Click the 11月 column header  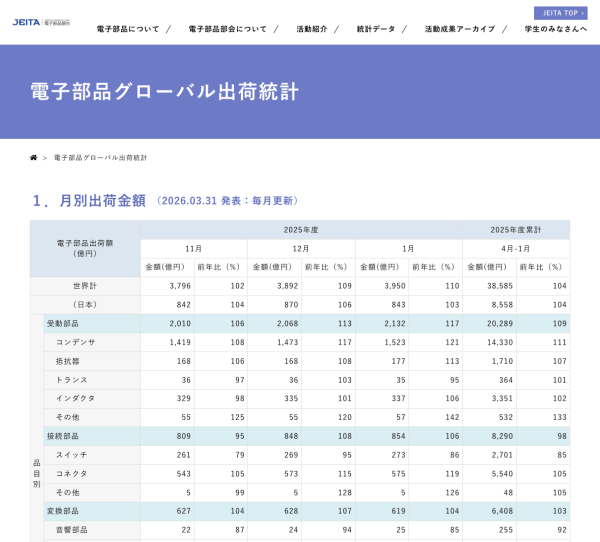click(194, 249)
